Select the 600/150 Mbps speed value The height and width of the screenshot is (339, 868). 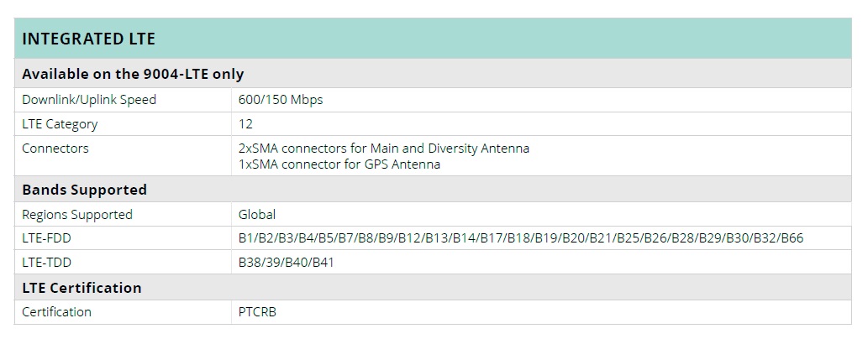[281, 100]
